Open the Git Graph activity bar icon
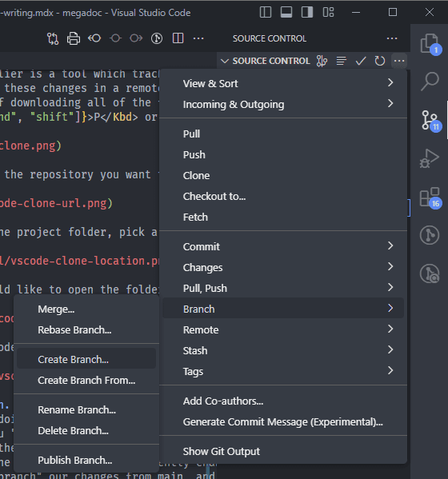 click(430, 235)
